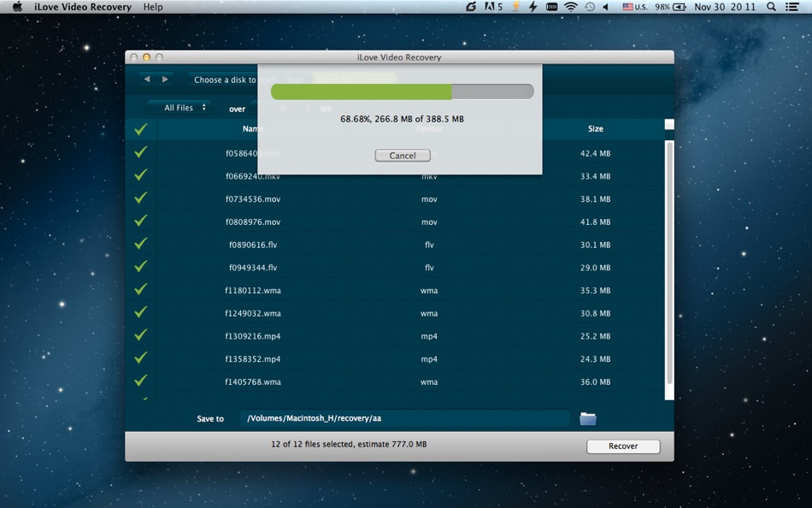Open Spotlight search in menu bar
The width and height of the screenshot is (812, 508).
click(x=771, y=7)
